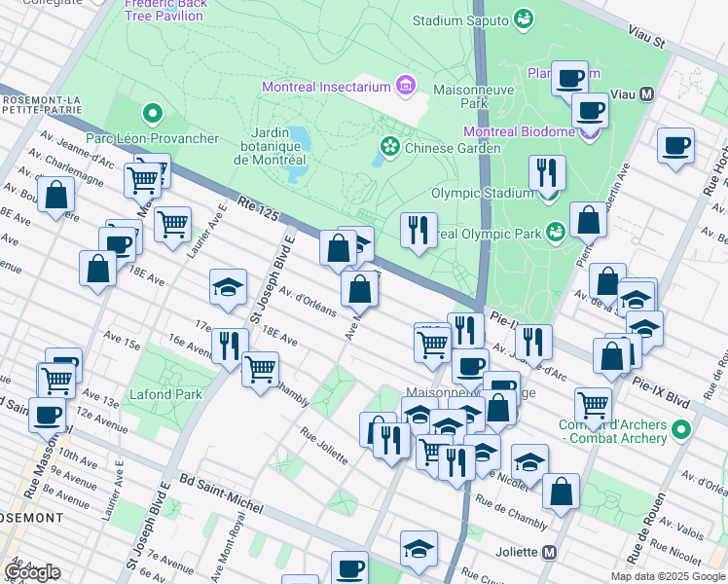Open the Google logo link
This screenshot has width=728, height=584.
pos(32,572)
